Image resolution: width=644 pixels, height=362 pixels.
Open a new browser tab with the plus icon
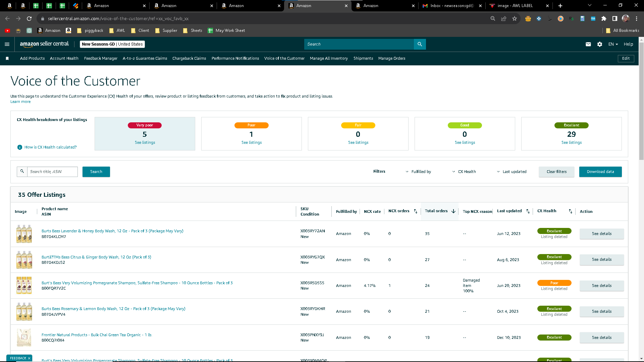[560, 6]
